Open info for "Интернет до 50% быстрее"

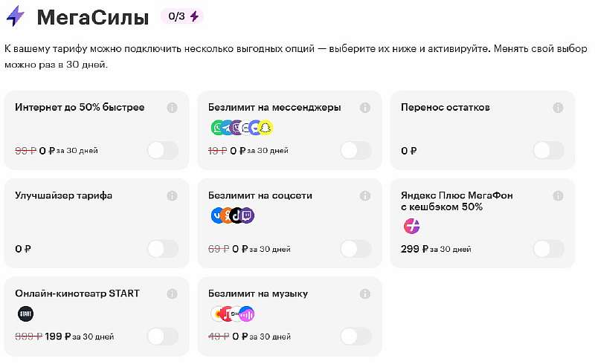(172, 108)
